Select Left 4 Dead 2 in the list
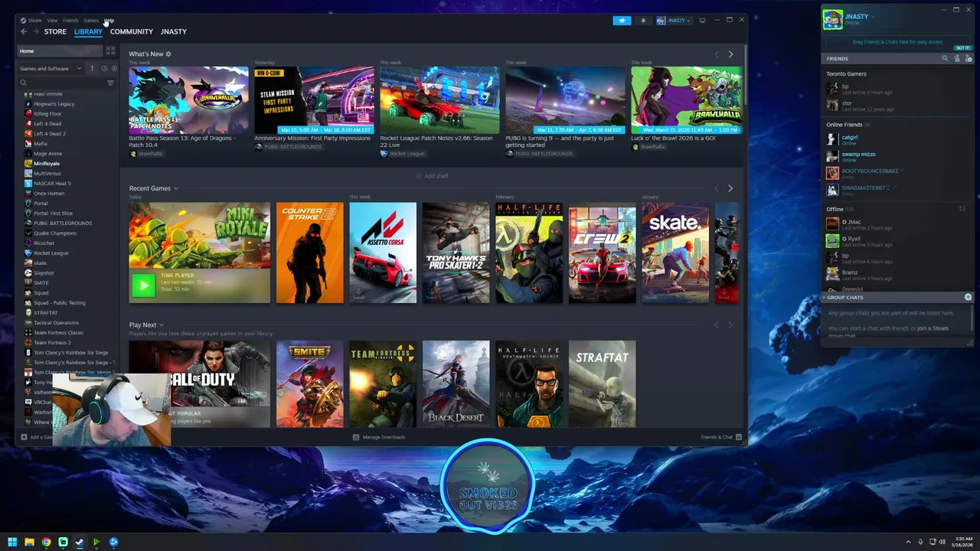The width and height of the screenshot is (980, 551). coord(50,133)
